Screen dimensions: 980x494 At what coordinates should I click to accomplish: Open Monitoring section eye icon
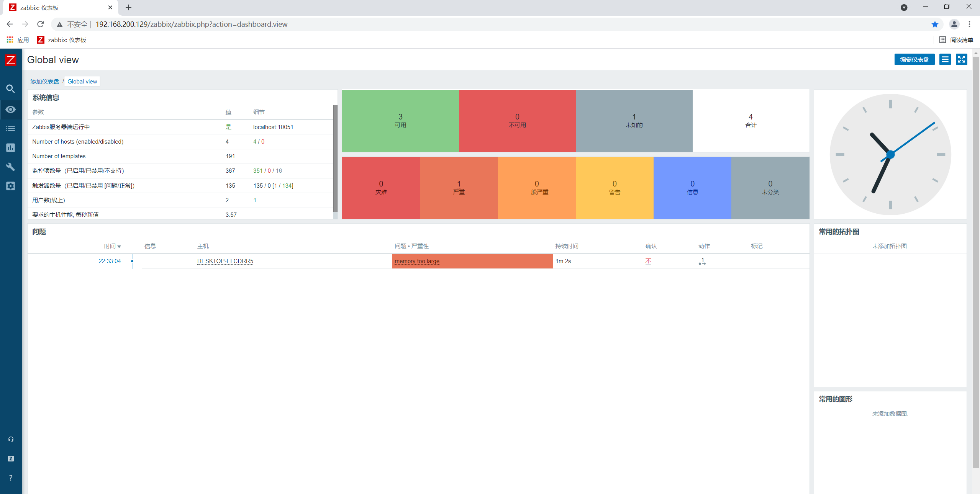tap(11, 110)
